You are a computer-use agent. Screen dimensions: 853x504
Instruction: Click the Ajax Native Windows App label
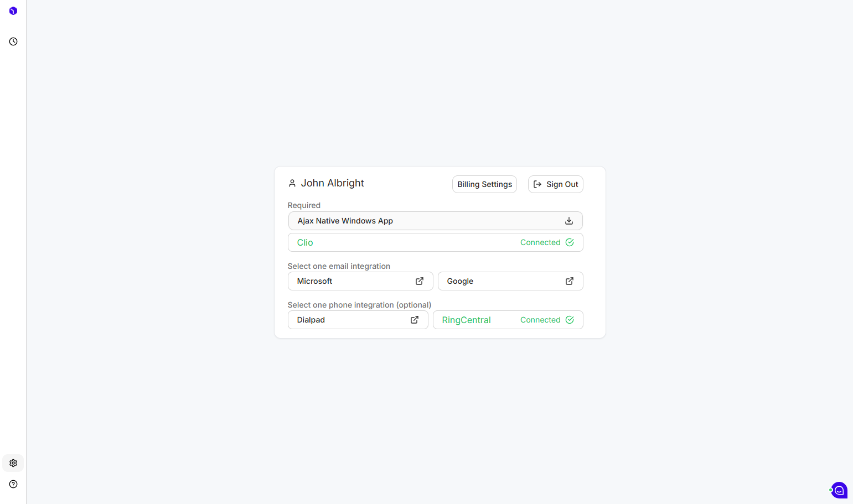click(x=345, y=221)
